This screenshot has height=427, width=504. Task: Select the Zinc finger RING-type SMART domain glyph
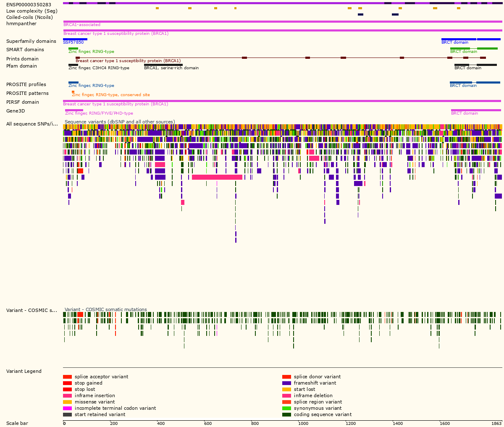[x=72, y=47]
